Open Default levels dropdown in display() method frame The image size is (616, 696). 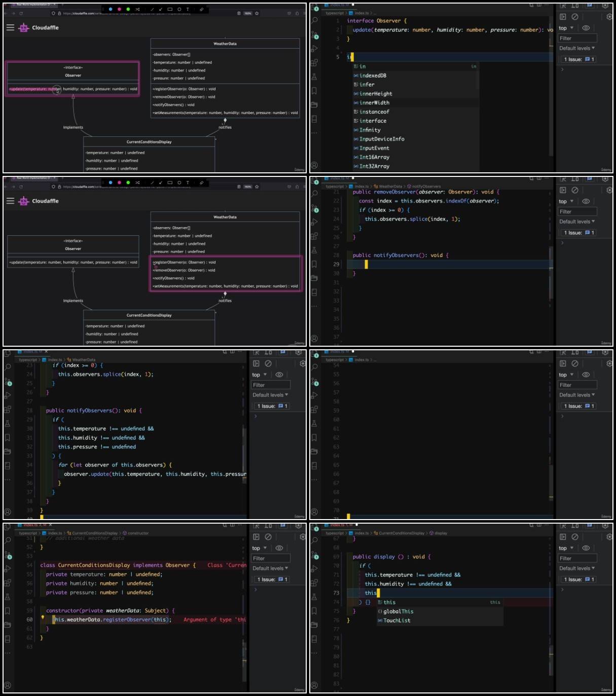click(577, 568)
